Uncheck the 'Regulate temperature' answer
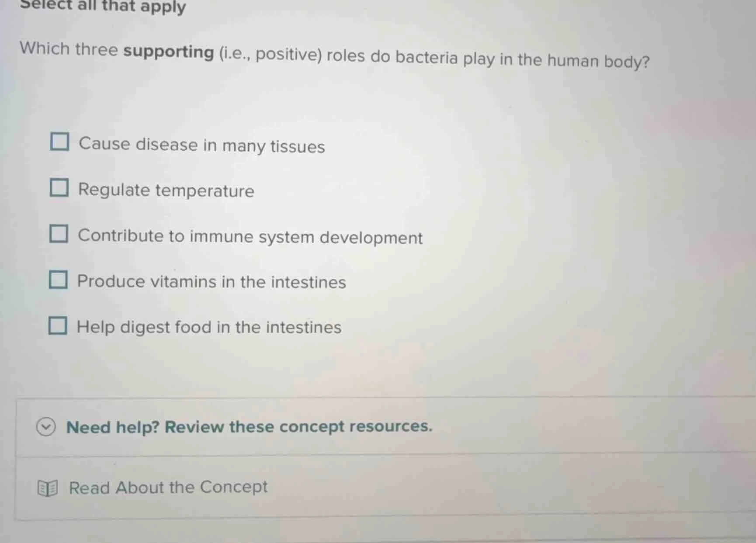This screenshot has height=543, width=756. click(60, 188)
